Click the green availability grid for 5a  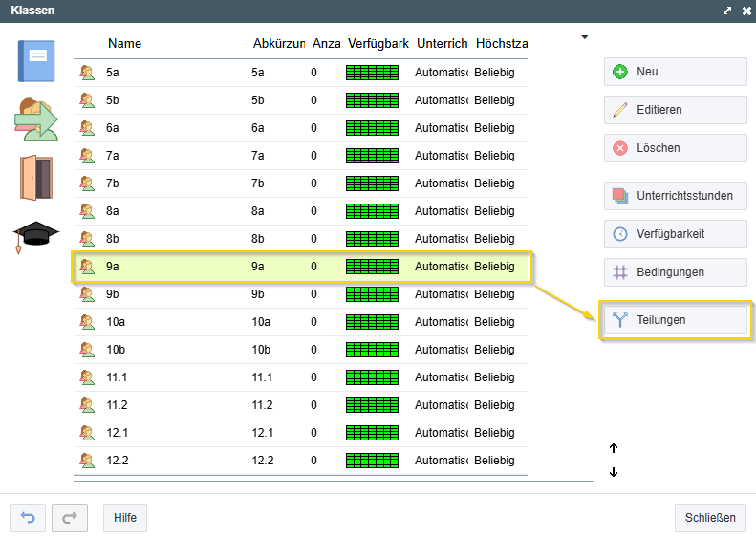tap(372, 73)
